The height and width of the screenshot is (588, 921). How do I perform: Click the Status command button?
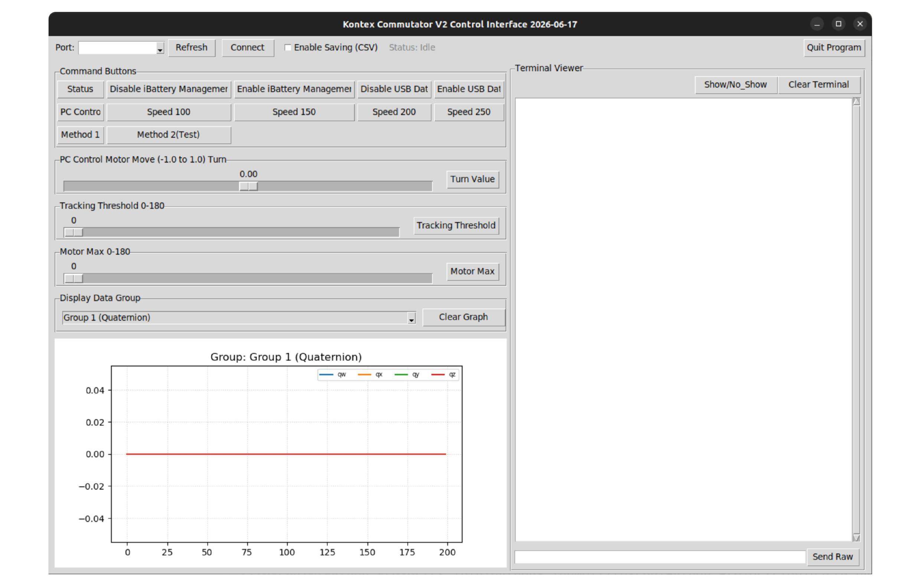pyautogui.click(x=80, y=89)
